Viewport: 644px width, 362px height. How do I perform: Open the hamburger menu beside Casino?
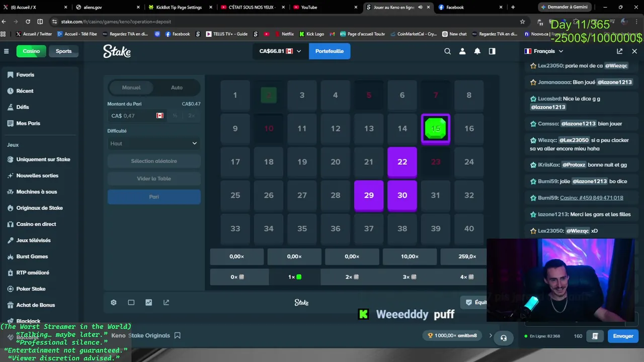pos(7,51)
